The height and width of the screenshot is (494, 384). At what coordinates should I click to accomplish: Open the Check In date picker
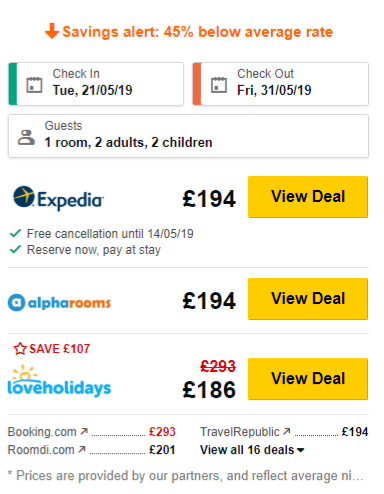[96, 84]
